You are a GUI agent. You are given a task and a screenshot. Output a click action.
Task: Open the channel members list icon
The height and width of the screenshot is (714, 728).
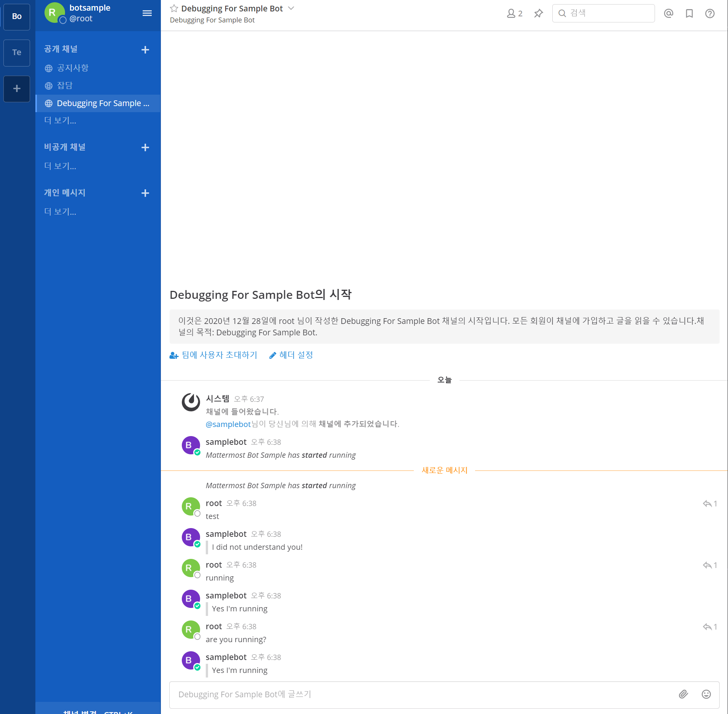coord(515,14)
